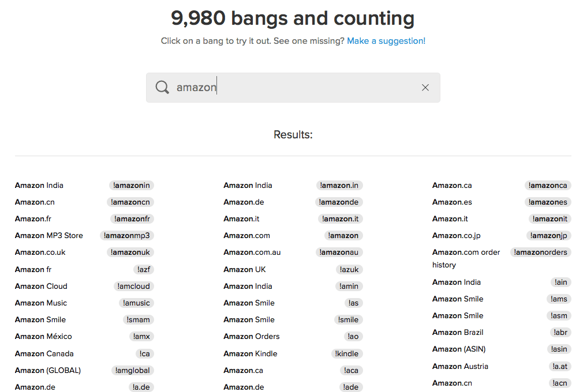Click the !amin bang tag

click(349, 286)
